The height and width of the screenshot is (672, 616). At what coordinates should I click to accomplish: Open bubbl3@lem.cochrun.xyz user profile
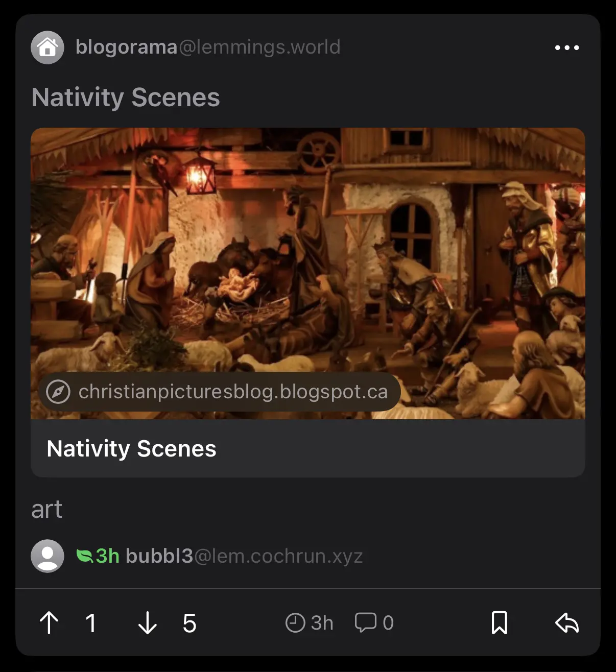pos(244,556)
